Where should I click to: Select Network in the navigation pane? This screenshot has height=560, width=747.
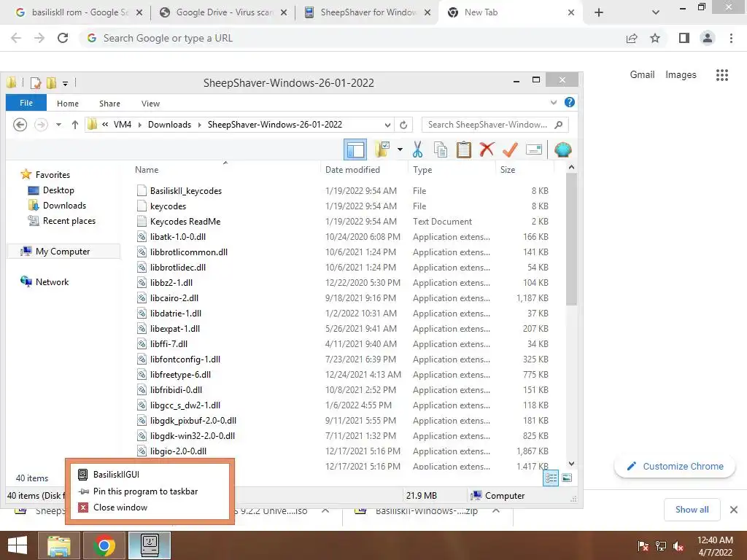[x=52, y=282]
